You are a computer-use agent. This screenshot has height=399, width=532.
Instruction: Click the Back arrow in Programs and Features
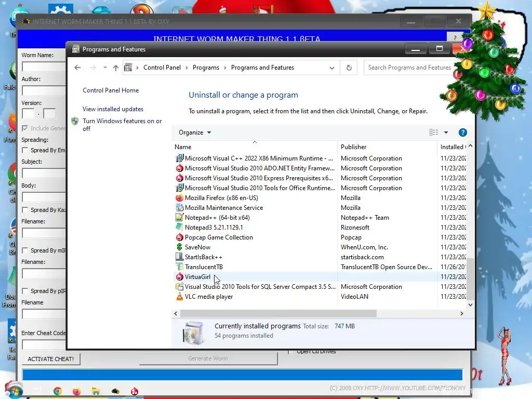77,68
